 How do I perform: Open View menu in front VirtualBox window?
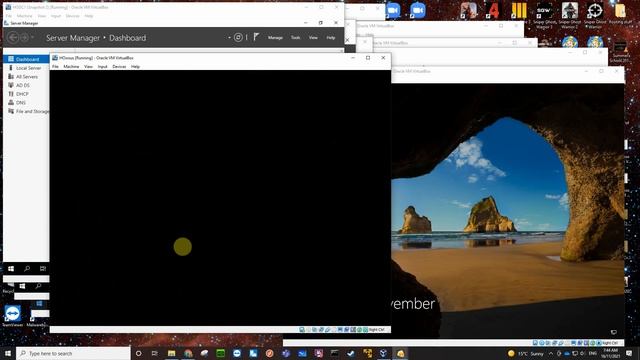coord(88,67)
